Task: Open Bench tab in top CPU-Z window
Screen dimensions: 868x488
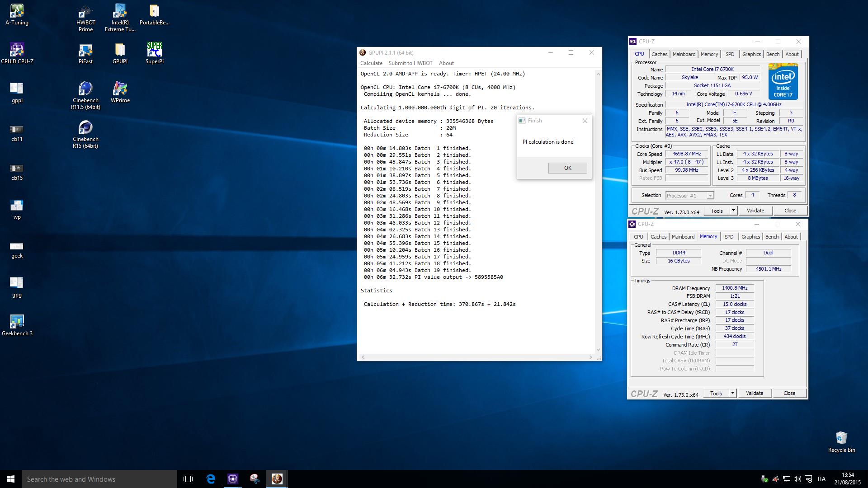Action: [x=773, y=54]
